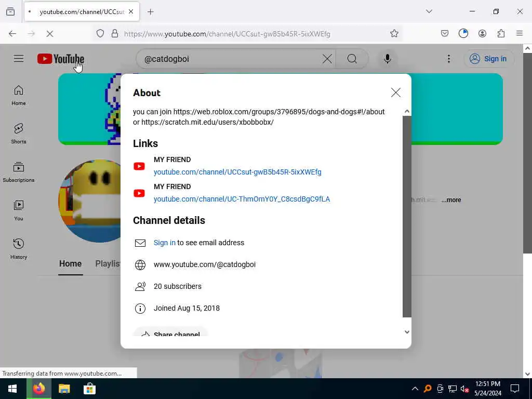
Task: Select the Home tab of the channel
Action: click(x=70, y=263)
